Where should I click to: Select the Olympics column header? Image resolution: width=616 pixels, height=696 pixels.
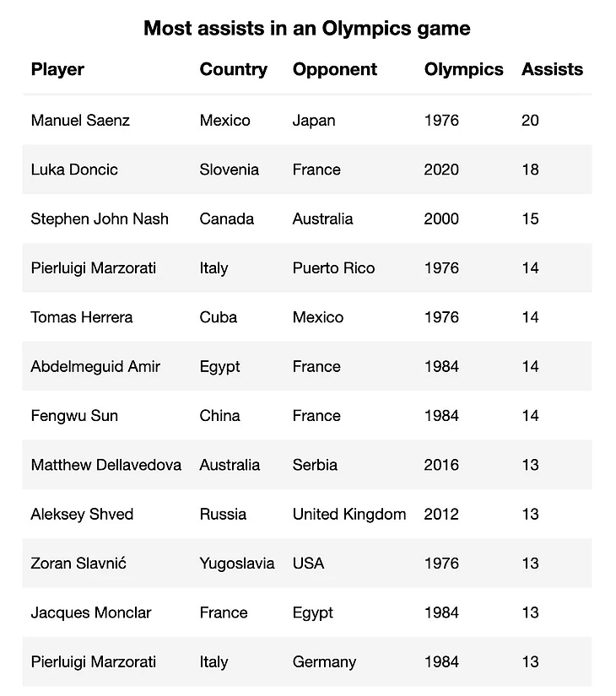pos(463,69)
